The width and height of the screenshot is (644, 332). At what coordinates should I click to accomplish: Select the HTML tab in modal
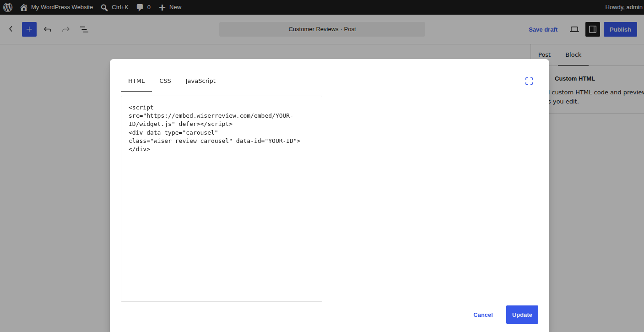click(x=136, y=81)
